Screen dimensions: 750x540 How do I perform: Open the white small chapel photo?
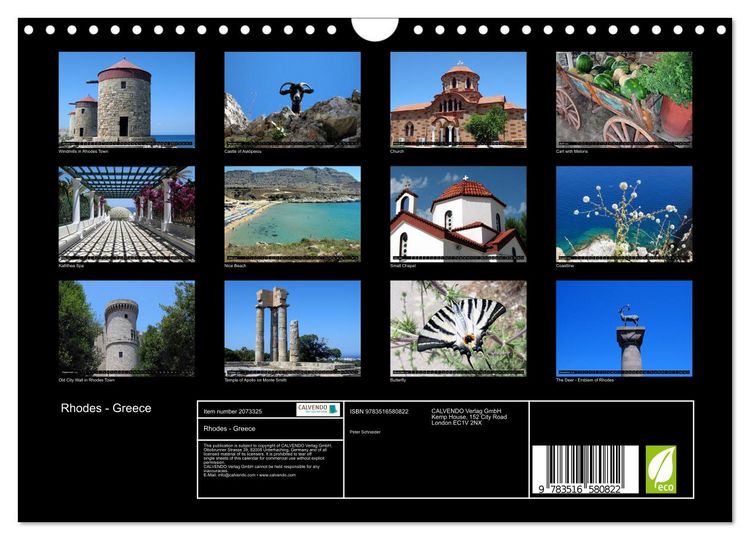(x=458, y=214)
